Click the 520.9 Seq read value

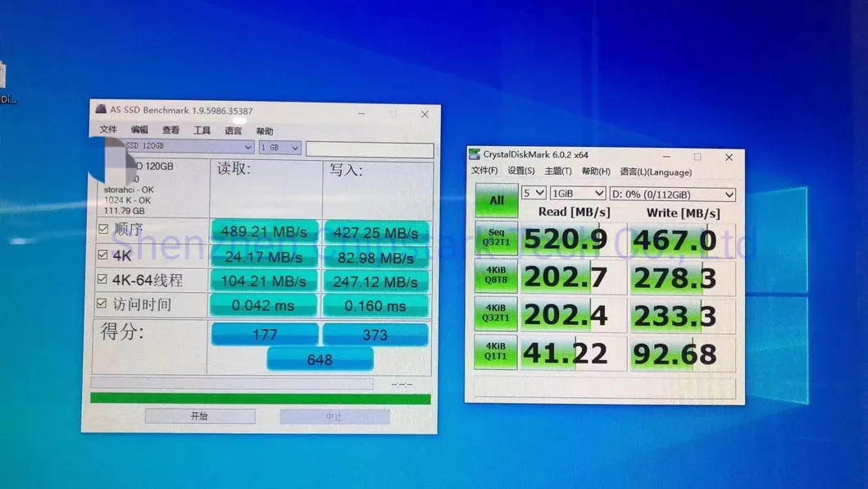[572, 239]
